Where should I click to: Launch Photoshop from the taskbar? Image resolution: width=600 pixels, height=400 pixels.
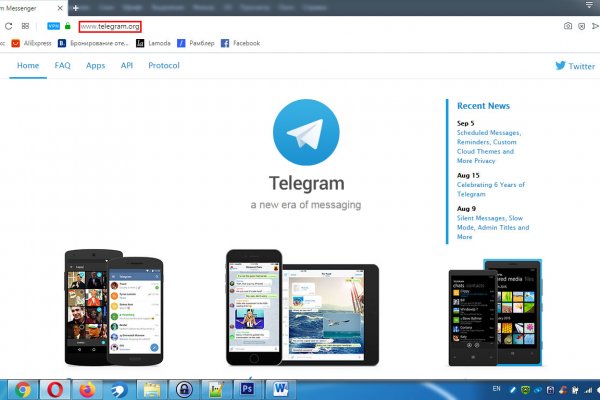click(x=247, y=389)
